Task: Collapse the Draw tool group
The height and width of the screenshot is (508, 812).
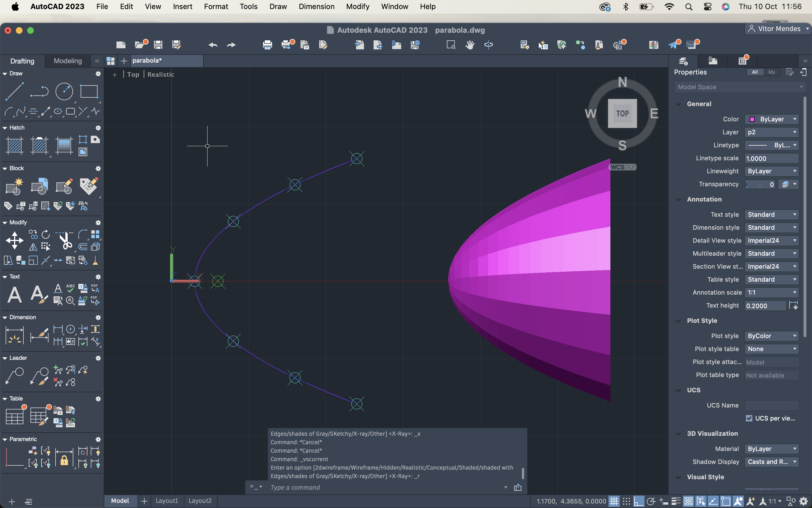Action: point(5,74)
